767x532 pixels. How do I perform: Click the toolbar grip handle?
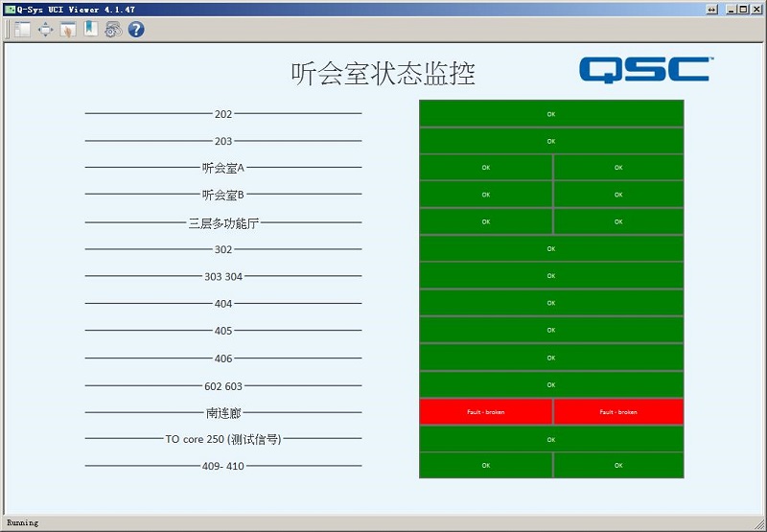[8, 30]
